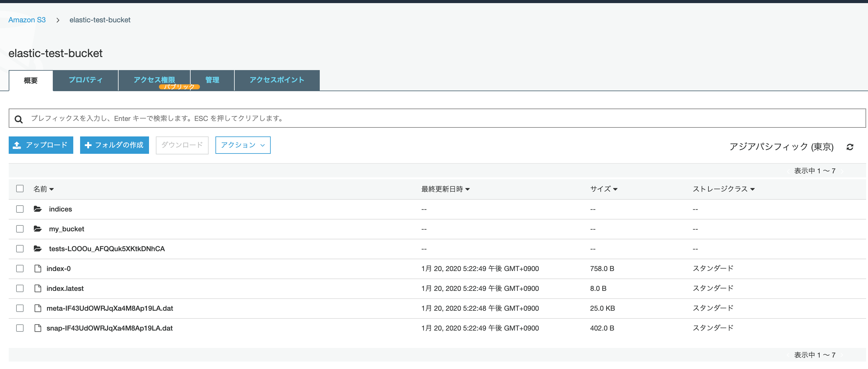Open the 管理 tab
The height and width of the screenshot is (369, 868).
(212, 80)
